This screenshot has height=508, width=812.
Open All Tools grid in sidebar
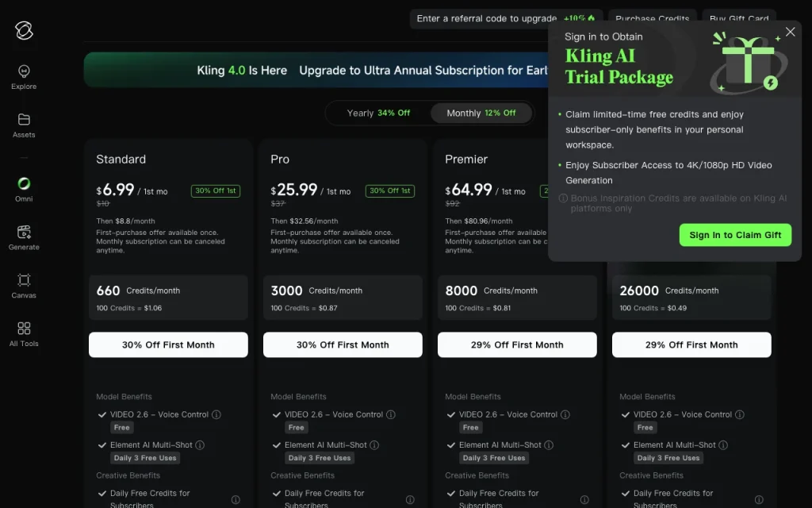pos(24,334)
